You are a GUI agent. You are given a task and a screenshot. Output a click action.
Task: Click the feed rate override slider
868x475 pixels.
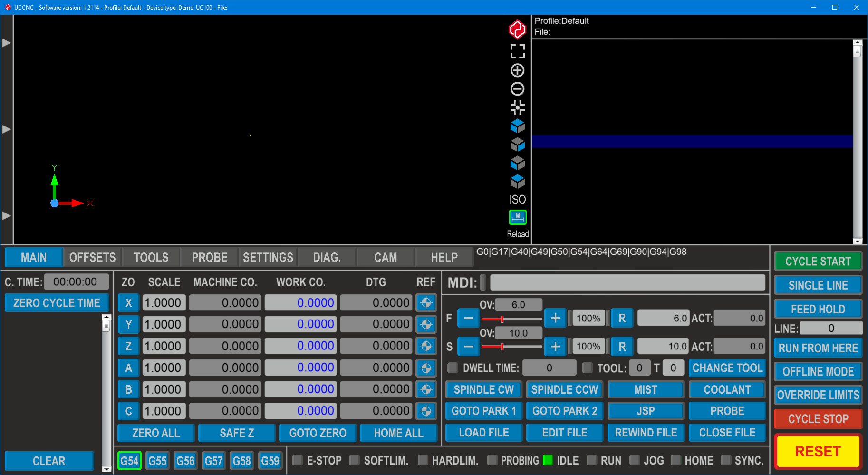tap(511, 319)
